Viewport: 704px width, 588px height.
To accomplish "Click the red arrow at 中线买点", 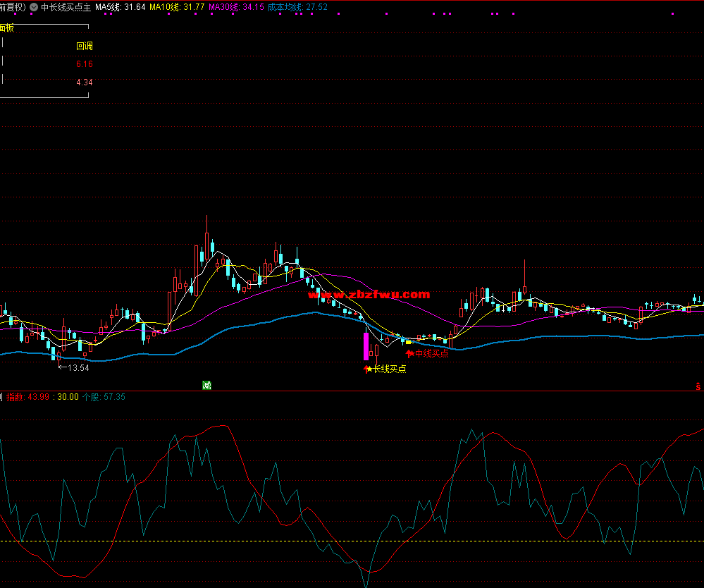I will tap(409, 354).
